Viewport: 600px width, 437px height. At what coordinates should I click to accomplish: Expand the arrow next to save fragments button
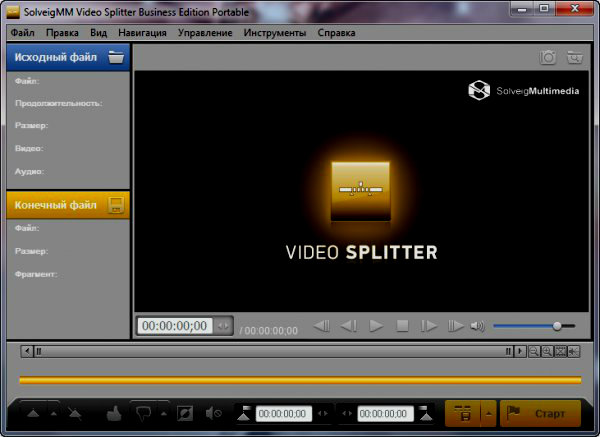pos(489,414)
